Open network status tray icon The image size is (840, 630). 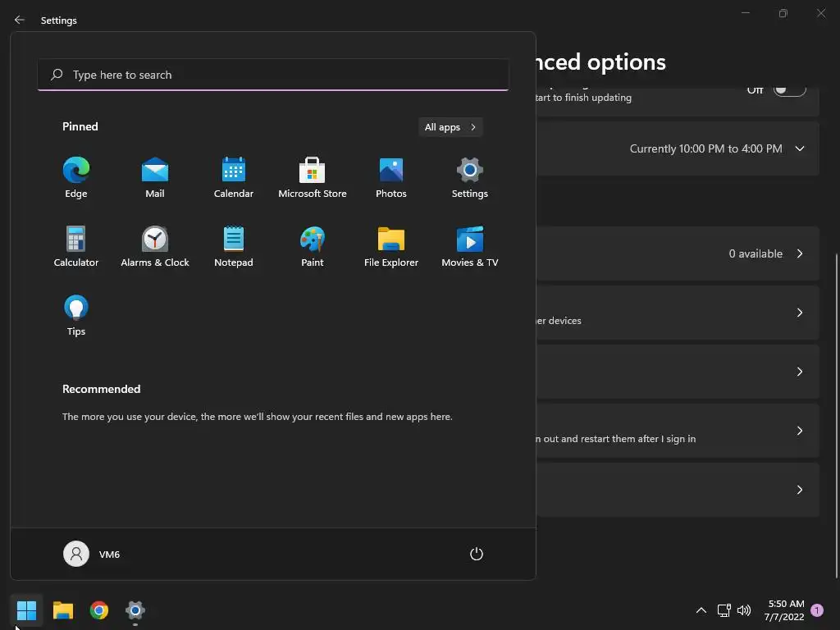coord(724,610)
